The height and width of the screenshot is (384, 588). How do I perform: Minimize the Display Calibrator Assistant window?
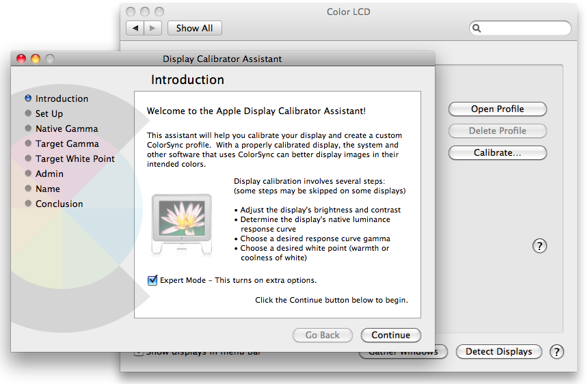click(x=36, y=59)
